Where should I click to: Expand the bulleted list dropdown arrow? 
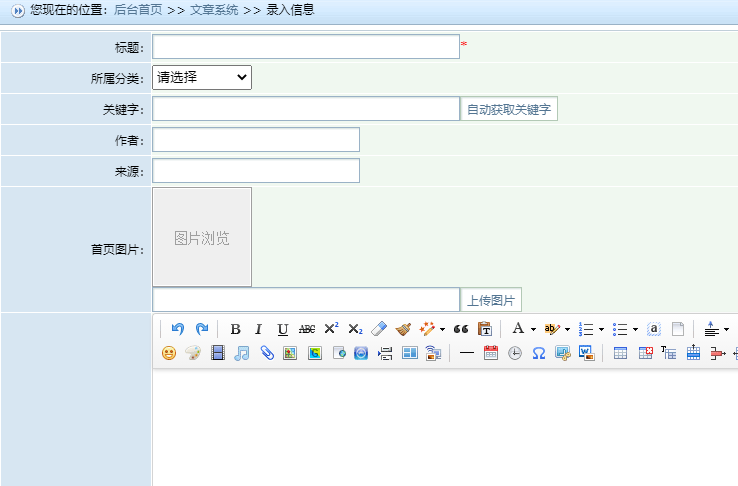(635, 329)
